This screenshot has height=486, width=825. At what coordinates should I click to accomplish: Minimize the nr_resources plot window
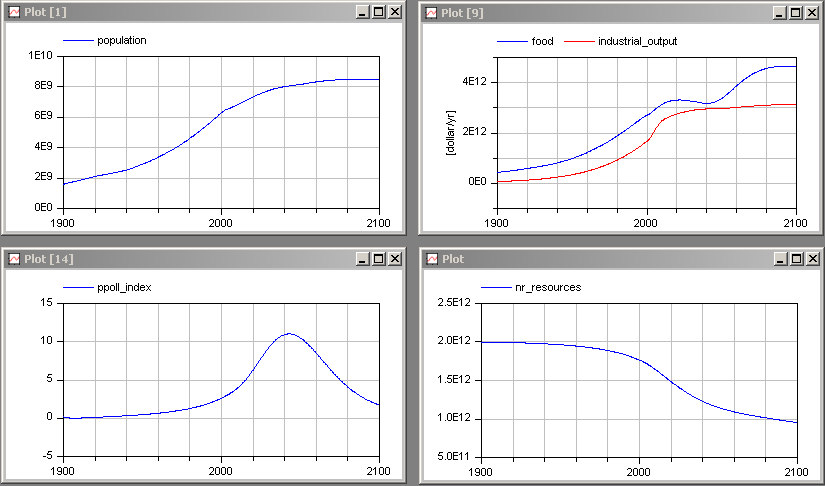tap(780, 259)
